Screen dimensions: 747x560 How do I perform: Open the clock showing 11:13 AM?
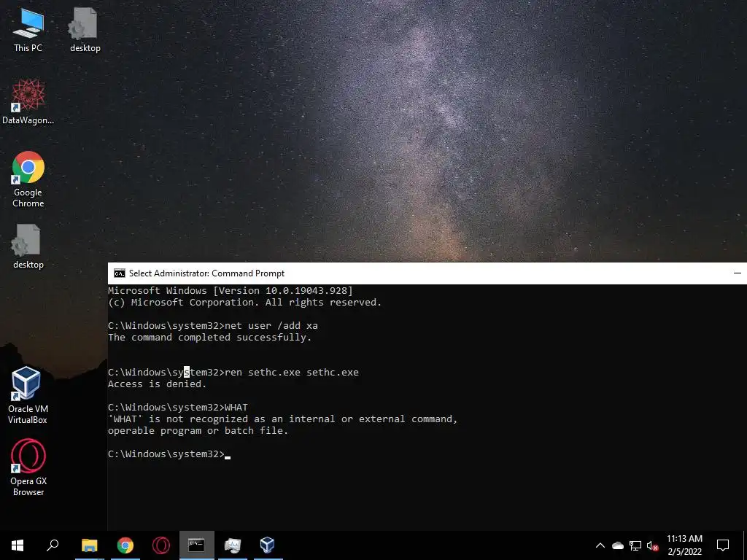coord(684,545)
